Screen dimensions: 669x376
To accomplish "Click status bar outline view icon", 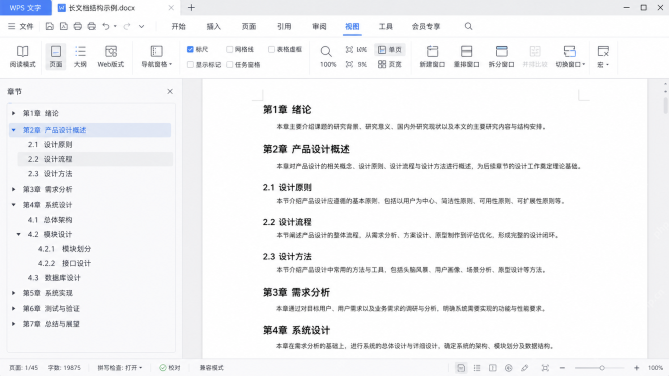I will point(477,367).
